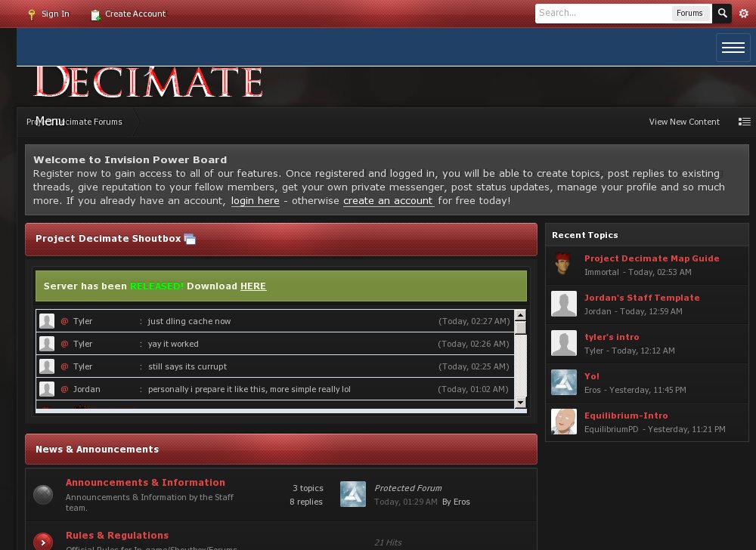Click the magnifying glass search icon
Screen dimensions: 756x550
click(722, 13)
